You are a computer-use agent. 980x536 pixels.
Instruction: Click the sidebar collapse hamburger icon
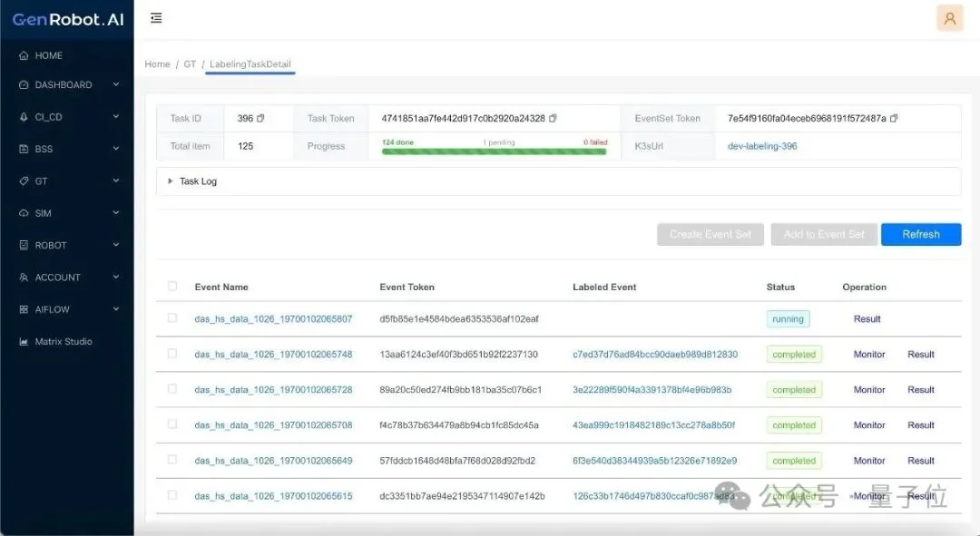coord(156,18)
